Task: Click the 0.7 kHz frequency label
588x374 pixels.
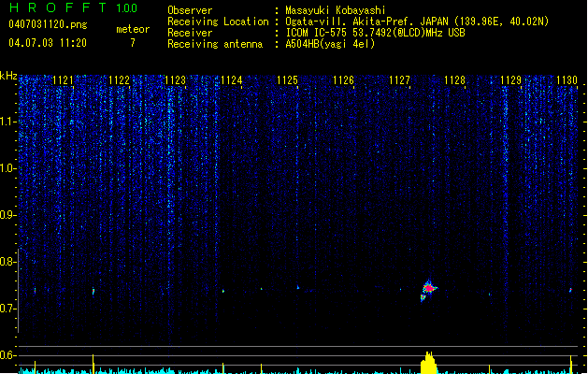Action: (x=7, y=309)
